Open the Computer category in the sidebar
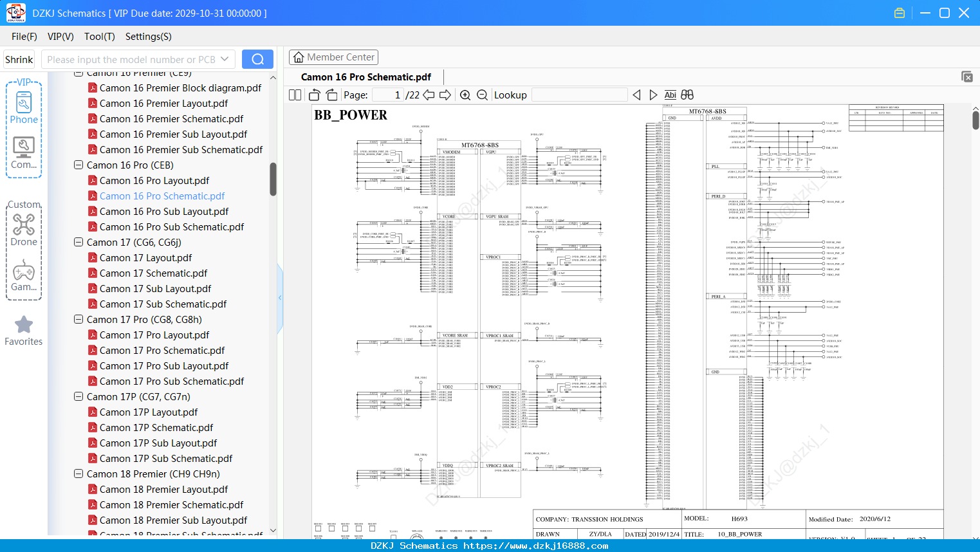The width and height of the screenshot is (980, 552). (24, 152)
